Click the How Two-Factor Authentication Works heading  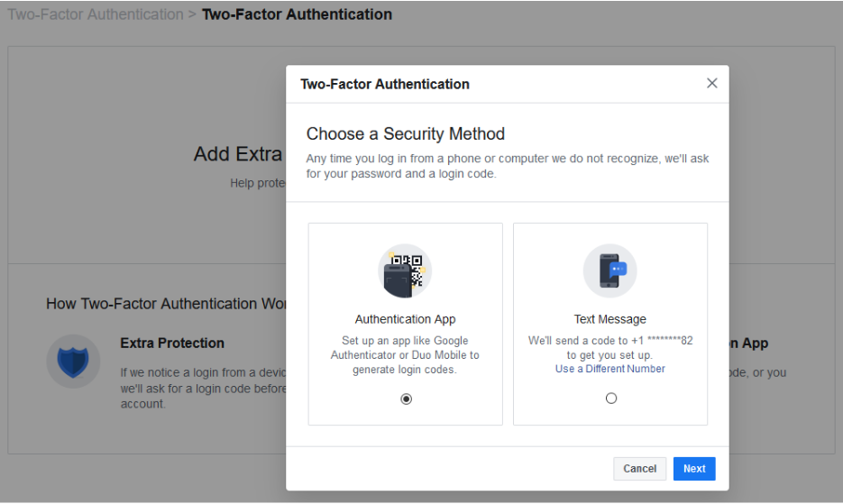167,304
